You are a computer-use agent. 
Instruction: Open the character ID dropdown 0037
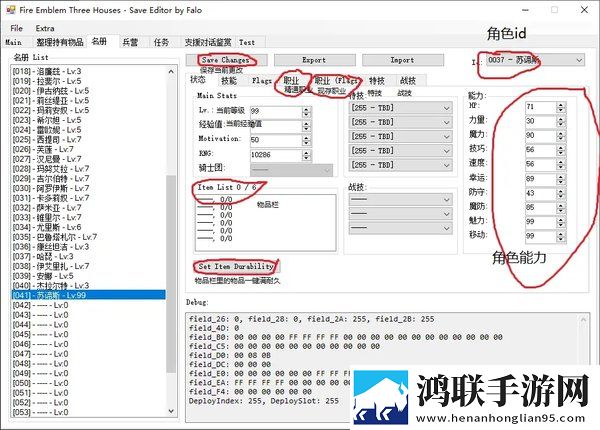click(535, 60)
